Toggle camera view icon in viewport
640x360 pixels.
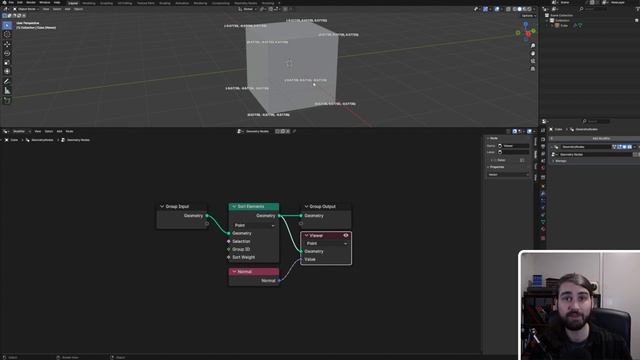533,61
